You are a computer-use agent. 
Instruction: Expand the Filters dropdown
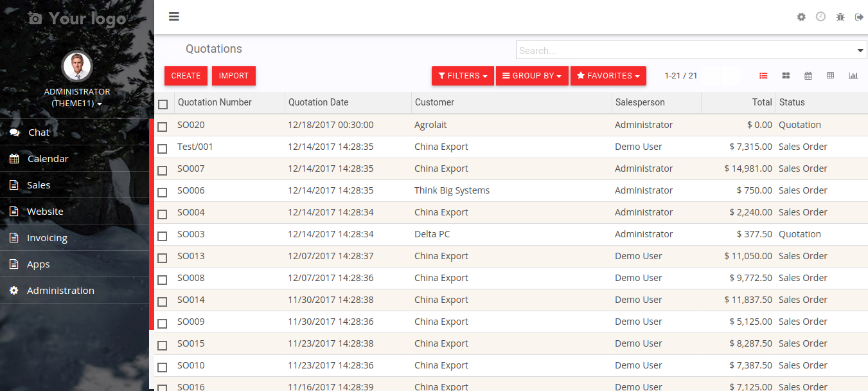(x=463, y=76)
